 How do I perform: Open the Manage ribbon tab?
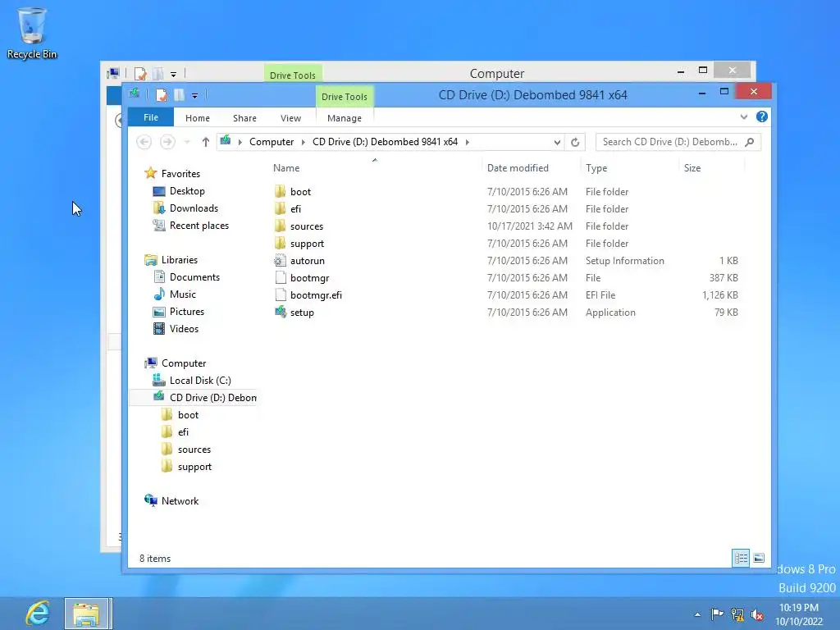coord(345,118)
